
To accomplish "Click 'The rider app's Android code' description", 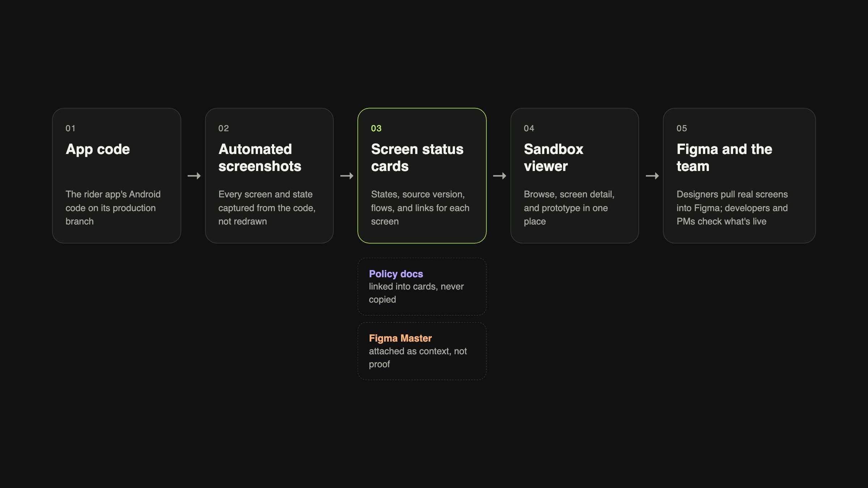I will click(113, 208).
